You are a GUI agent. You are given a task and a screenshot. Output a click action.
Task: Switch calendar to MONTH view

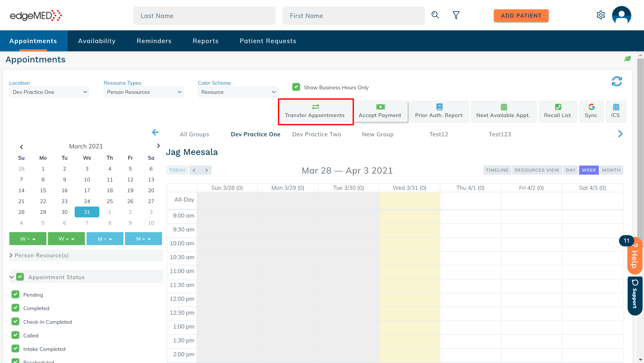click(611, 170)
